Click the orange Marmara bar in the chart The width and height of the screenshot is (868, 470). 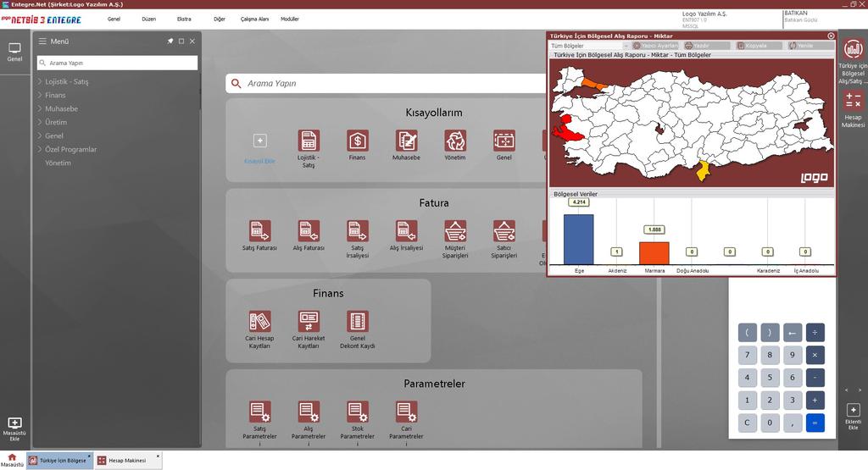tap(654, 253)
